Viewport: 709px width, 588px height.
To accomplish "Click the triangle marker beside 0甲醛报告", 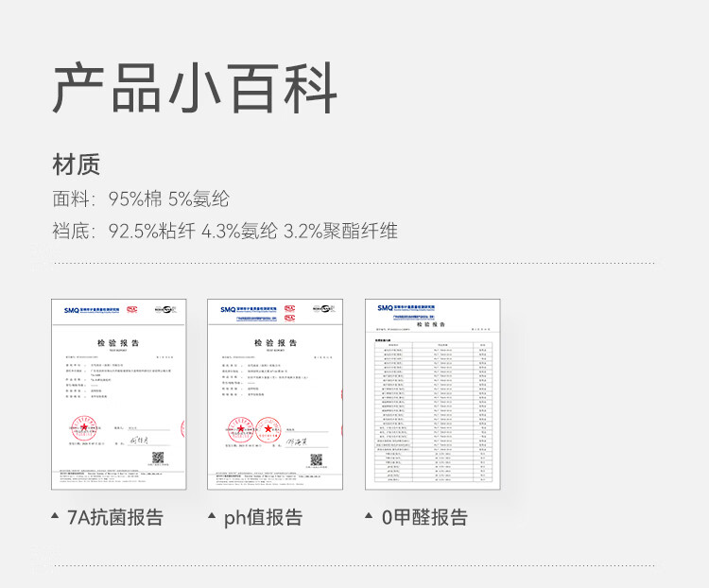I will (x=369, y=515).
